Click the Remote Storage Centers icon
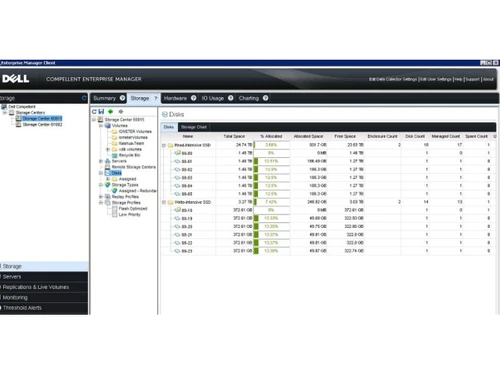 click(108, 167)
